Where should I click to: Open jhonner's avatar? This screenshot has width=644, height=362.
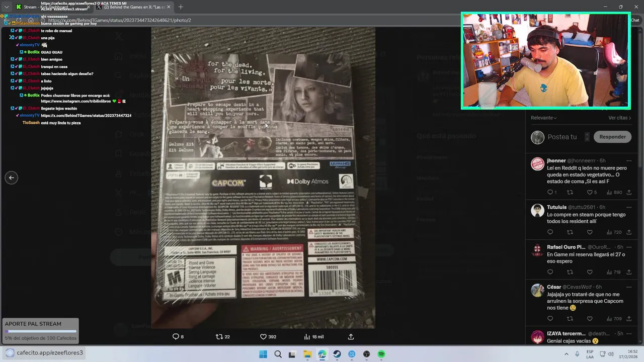click(537, 164)
